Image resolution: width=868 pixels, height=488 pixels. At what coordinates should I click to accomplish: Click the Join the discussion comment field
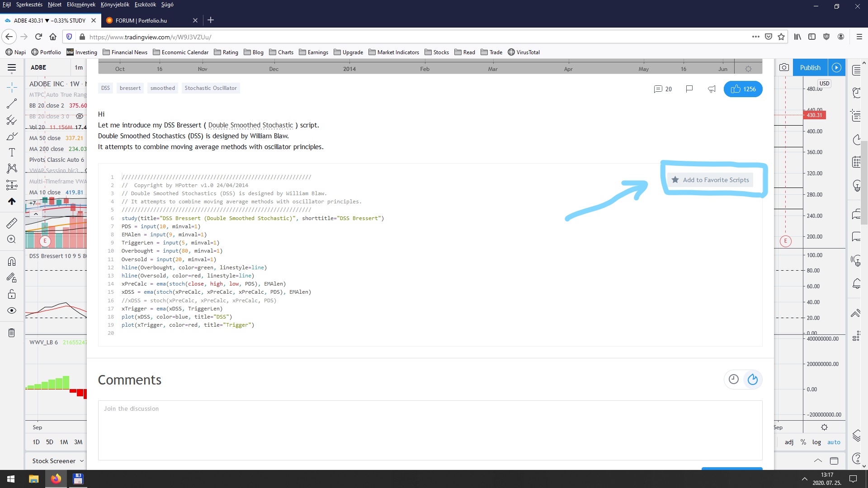point(429,429)
